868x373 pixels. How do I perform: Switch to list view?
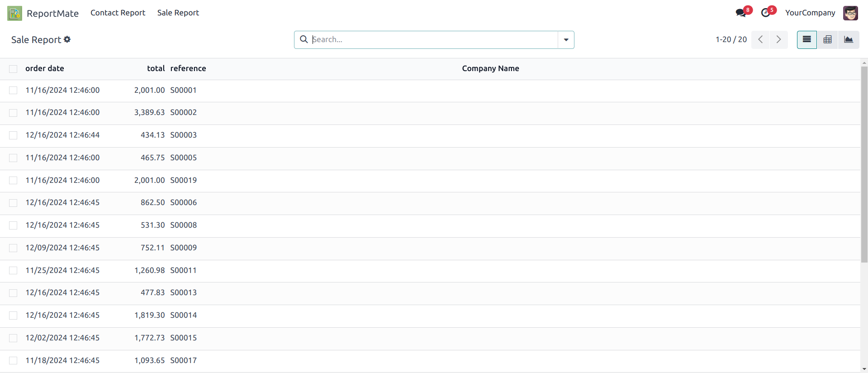[806, 40]
